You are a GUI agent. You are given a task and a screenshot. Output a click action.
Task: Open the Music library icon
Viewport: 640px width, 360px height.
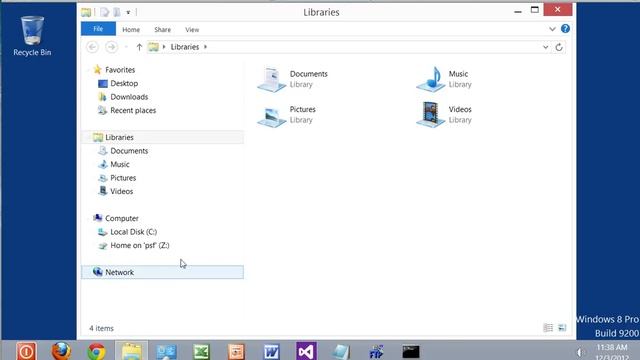[x=431, y=79]
